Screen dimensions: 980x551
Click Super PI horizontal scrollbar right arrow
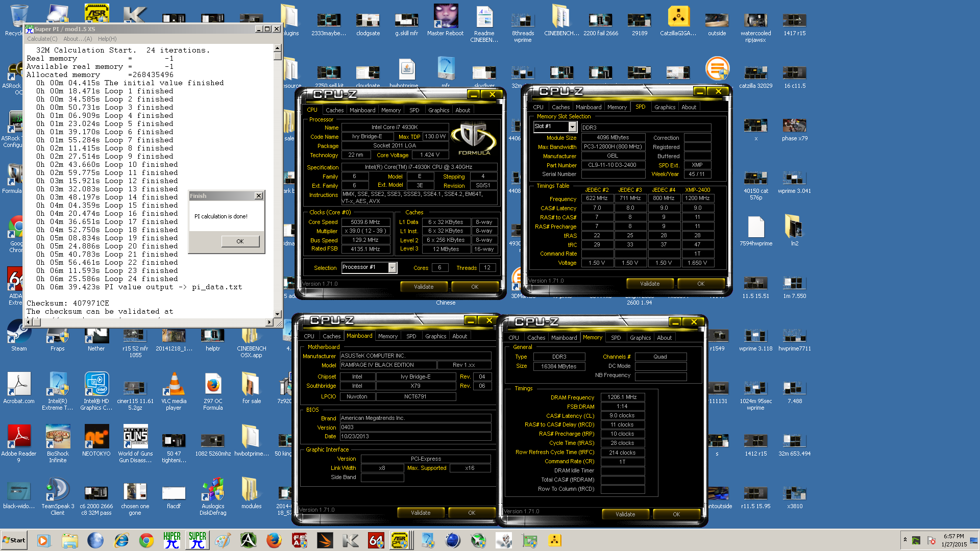(269, 322)
